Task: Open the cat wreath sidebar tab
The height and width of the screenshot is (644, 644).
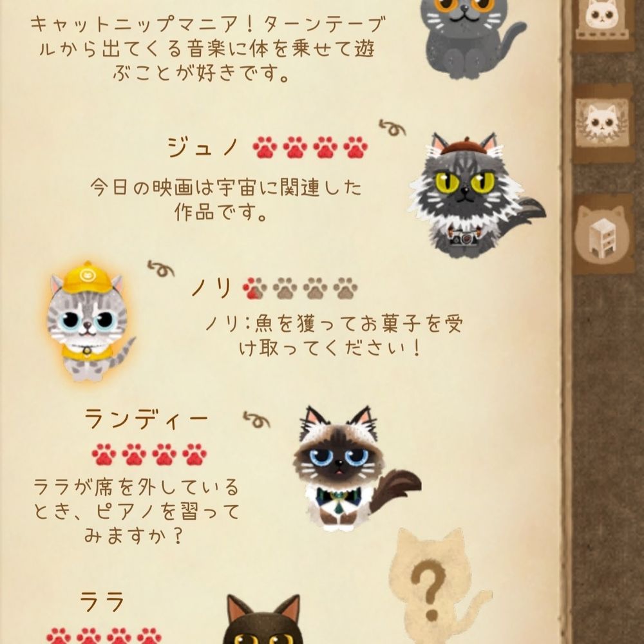Action: coord(603,123)
